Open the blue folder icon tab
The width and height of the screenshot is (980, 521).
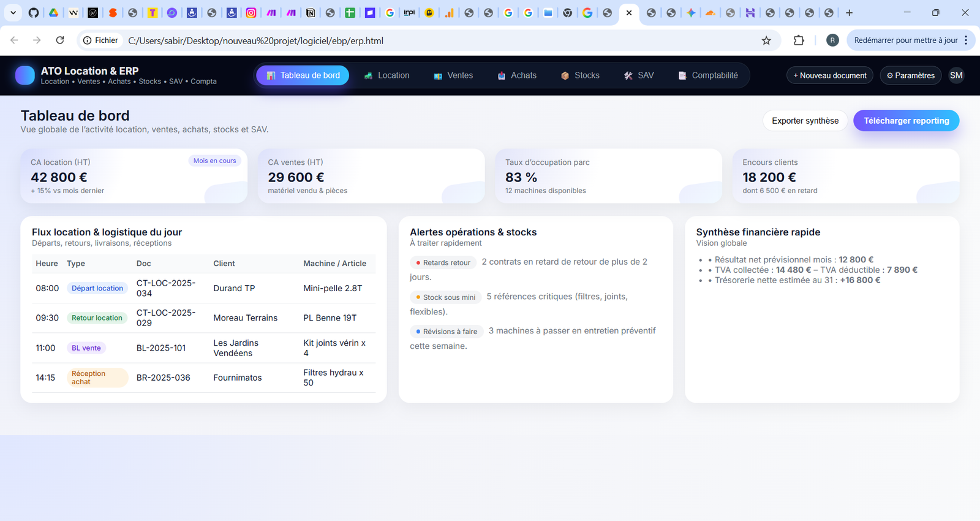click(548, 13)
